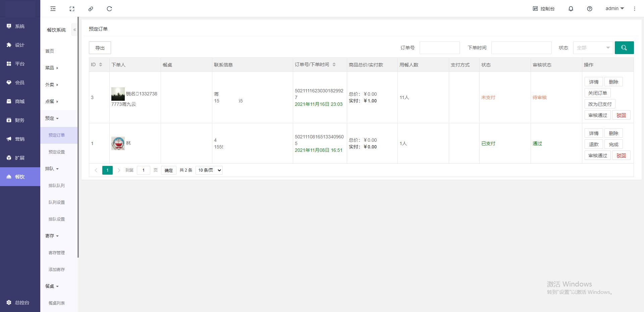This screenshot has height=312, width=644.
Task: Expand the 菜品 menu section
Action: [x=52, y=68]
